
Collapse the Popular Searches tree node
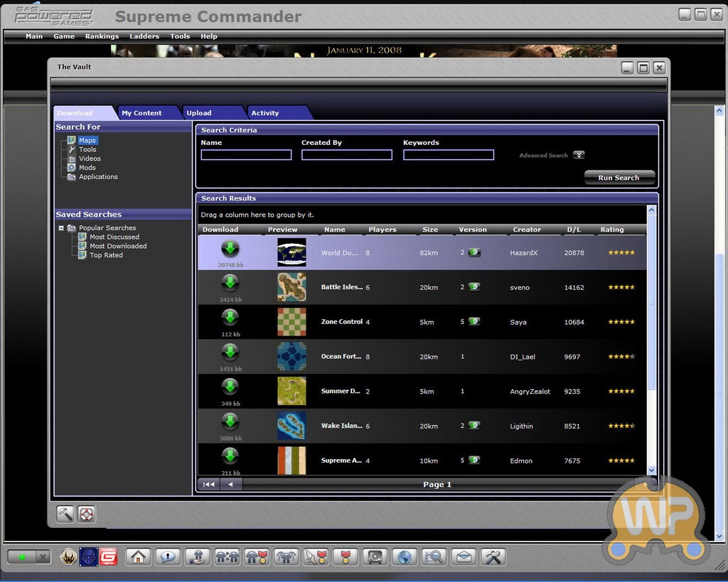click(62, 228)
